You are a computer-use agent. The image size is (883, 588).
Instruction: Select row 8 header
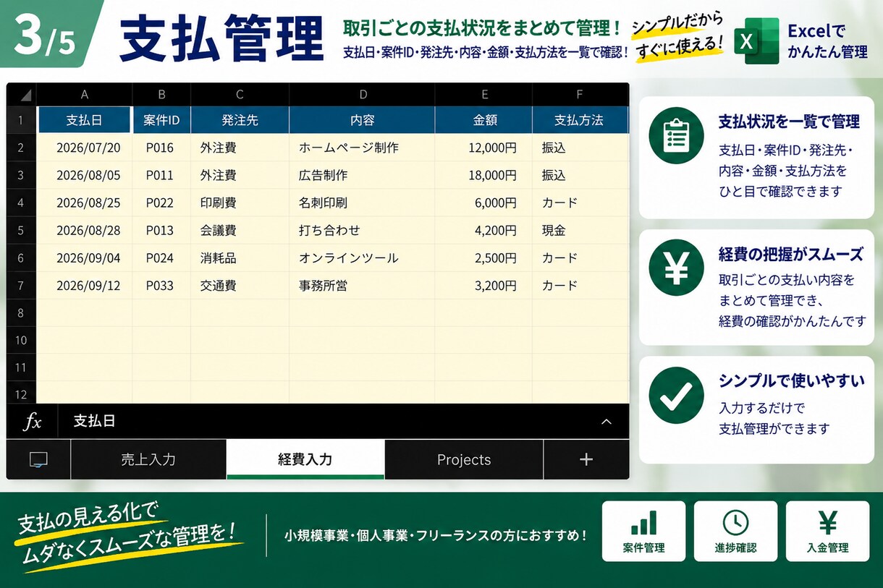coord(22,312)
